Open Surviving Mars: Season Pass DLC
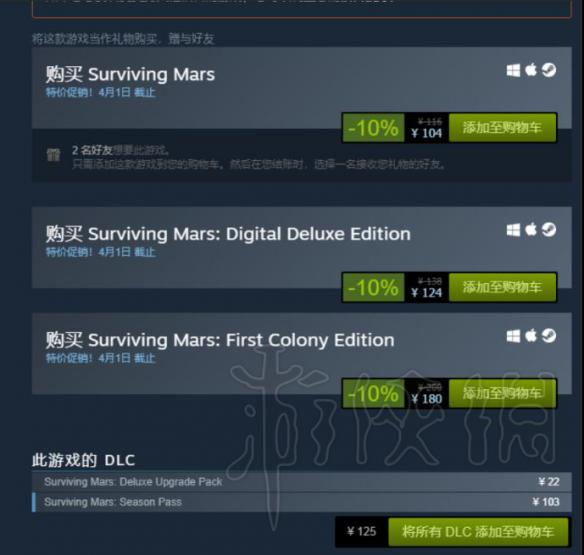 click(302, 502)
